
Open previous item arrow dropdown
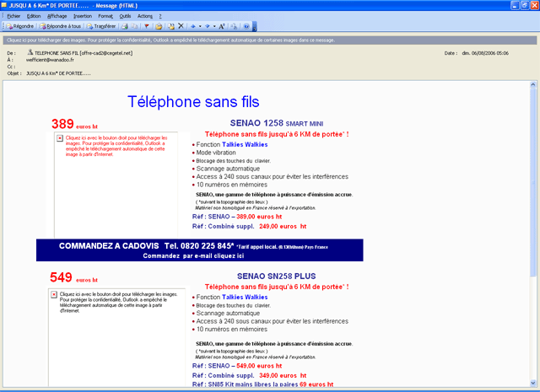click(x=200, y=26)
